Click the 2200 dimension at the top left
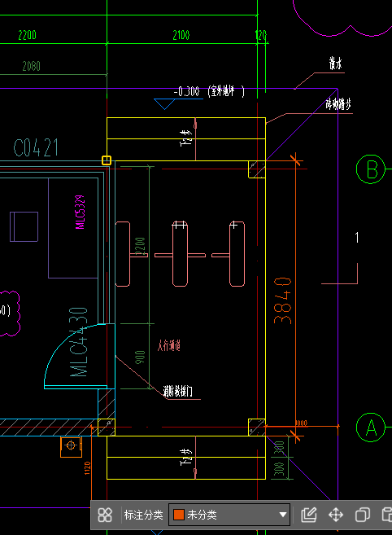Viewport: 392px width, 535px height. coord(27,35)
